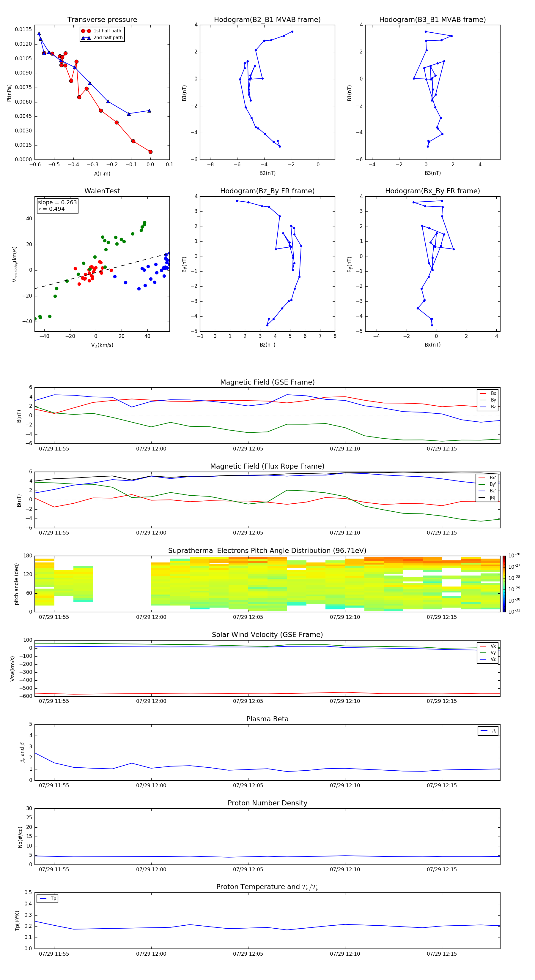The height and width of the screenshot is (980, 535).
Task: Click the 'slope = 0.263' annotation
Action: coord(57,203)
